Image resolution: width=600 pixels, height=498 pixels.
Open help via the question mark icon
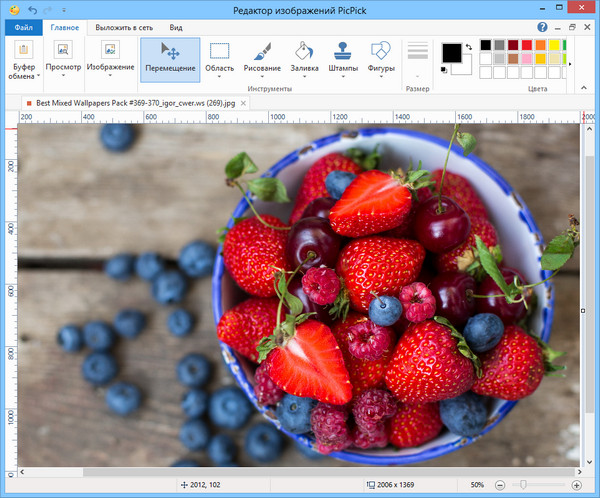(543, 28)
